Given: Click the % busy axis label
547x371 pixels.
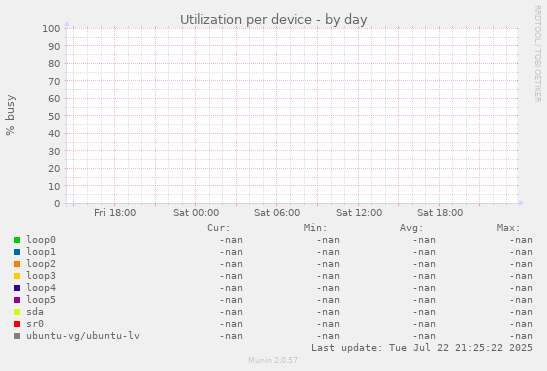Looking at the screenshot, I should [10, 115].
